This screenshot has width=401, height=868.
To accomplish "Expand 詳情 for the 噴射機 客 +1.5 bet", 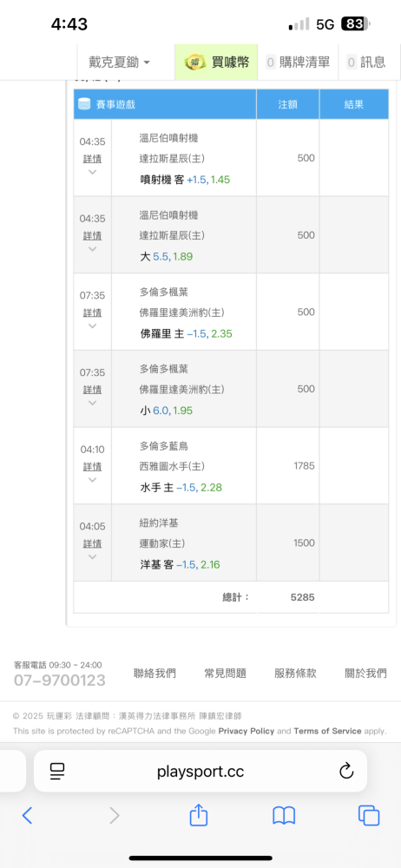I will point(93,159).
